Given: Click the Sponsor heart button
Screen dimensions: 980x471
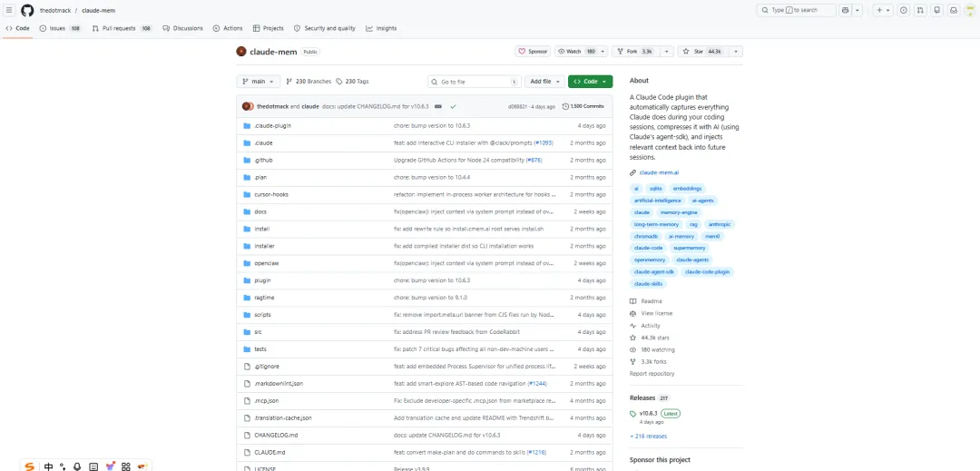Looking at the screenshot, I should click(x=533, y=51).
